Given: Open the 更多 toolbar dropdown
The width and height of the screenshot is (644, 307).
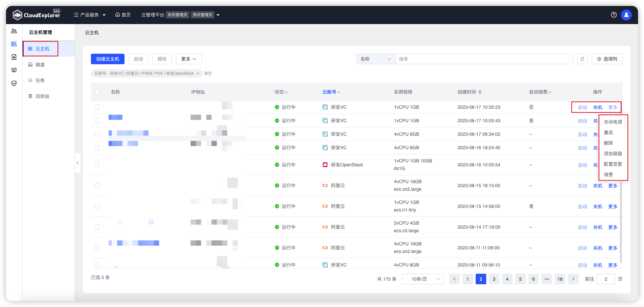Looking at the screenshot, I should pyautogui.click(x=189, y=59).
